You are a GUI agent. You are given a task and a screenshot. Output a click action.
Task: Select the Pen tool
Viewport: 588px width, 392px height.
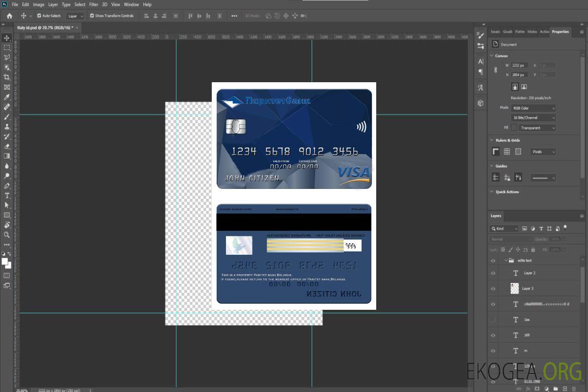[x=7, y=186]
